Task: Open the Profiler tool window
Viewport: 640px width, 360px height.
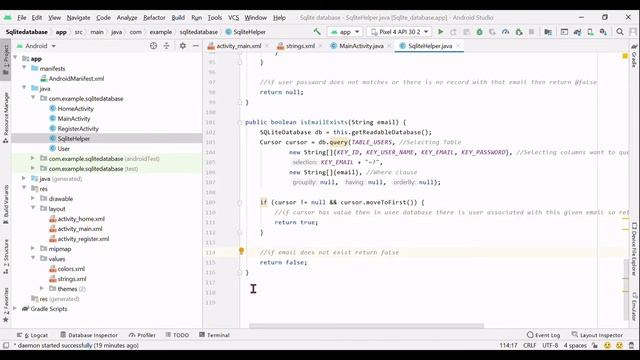Action: click(x=142, y=335)
